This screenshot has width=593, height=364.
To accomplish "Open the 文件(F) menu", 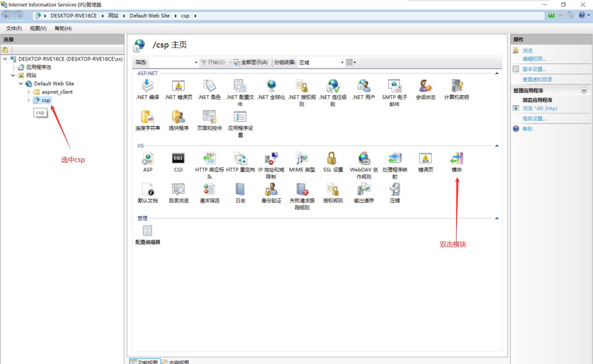I will tap(14, 28).
